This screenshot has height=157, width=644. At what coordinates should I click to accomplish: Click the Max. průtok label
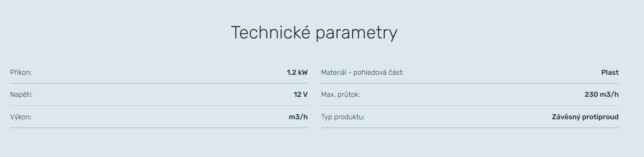[x=340, y=95]
